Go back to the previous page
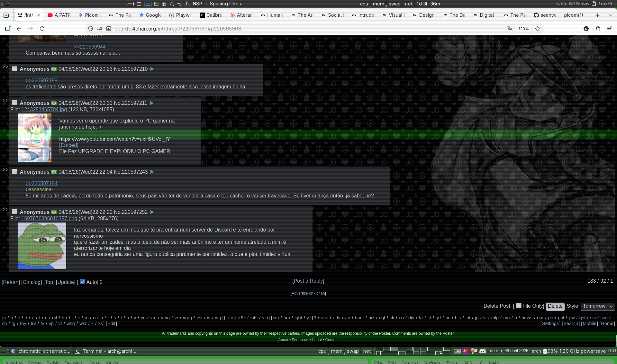 19,29
